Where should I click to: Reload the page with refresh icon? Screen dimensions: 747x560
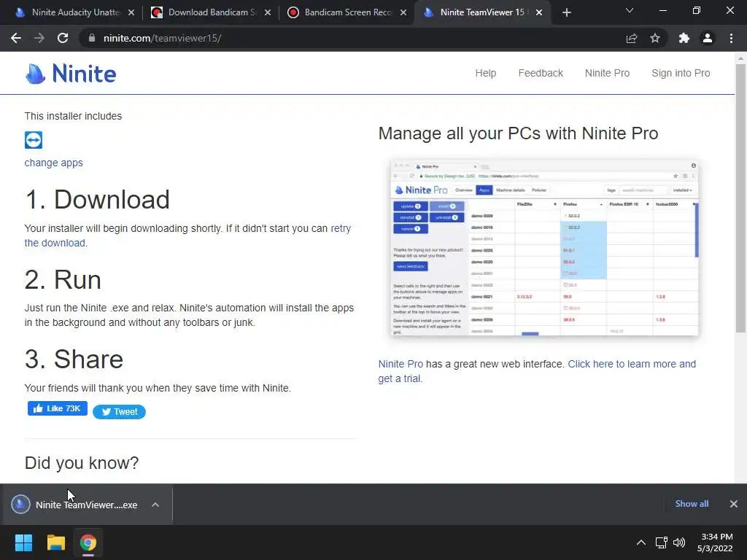point(63,38)
